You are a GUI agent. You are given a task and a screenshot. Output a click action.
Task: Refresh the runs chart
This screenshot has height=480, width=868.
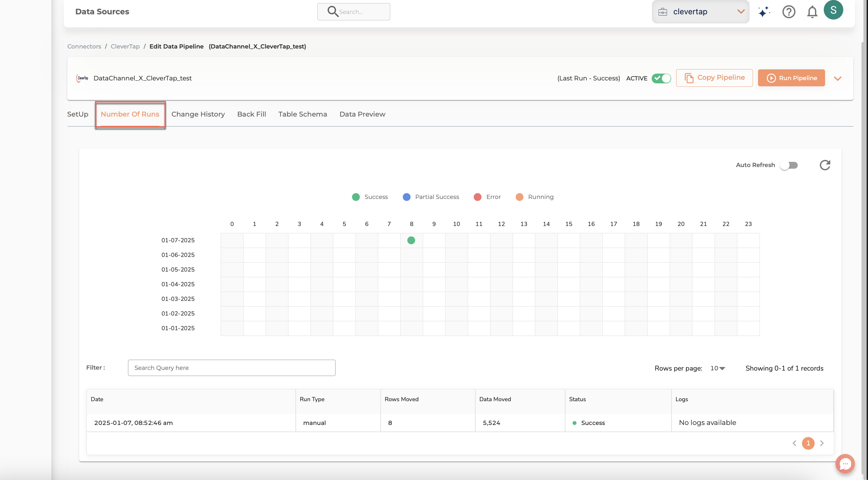click(824, 165)
